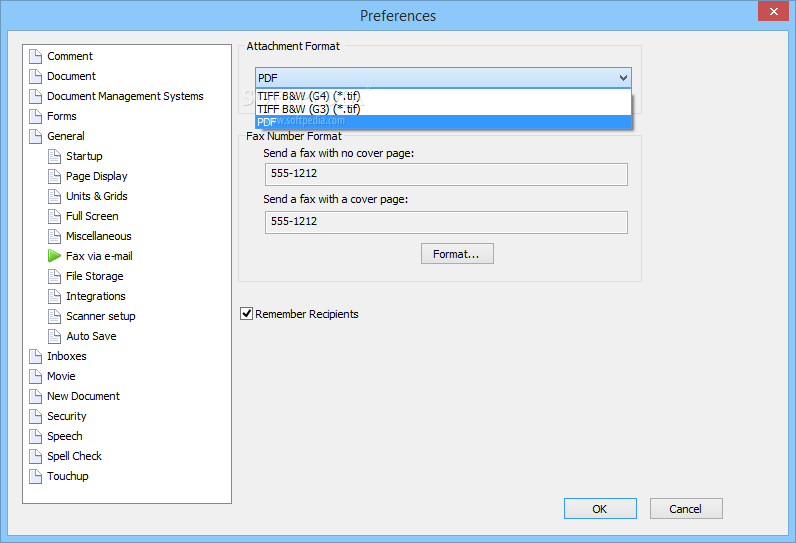Viewport: 796px width, 543px height.
Task: Click the no cover page fax field
Action: tap(446, 174)
